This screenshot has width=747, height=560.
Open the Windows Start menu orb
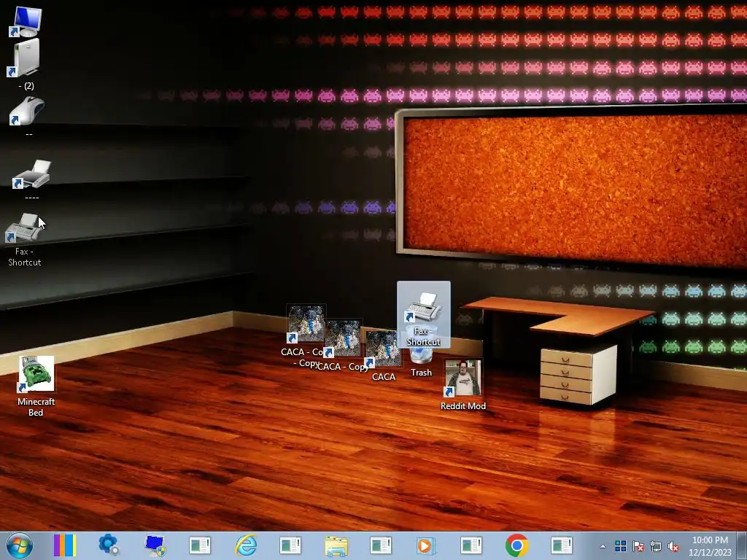click(20, 545)
